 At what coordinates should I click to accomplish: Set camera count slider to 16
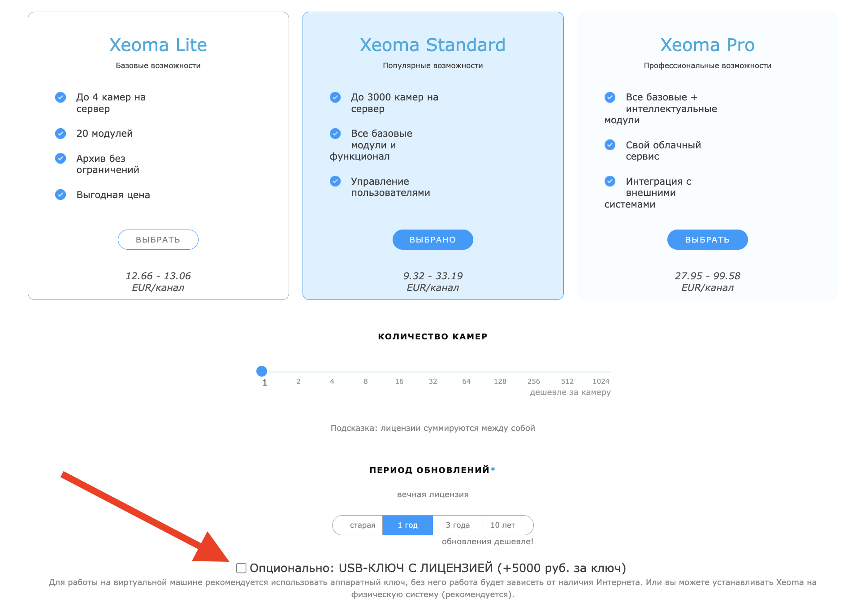click(x=399, y=372)
